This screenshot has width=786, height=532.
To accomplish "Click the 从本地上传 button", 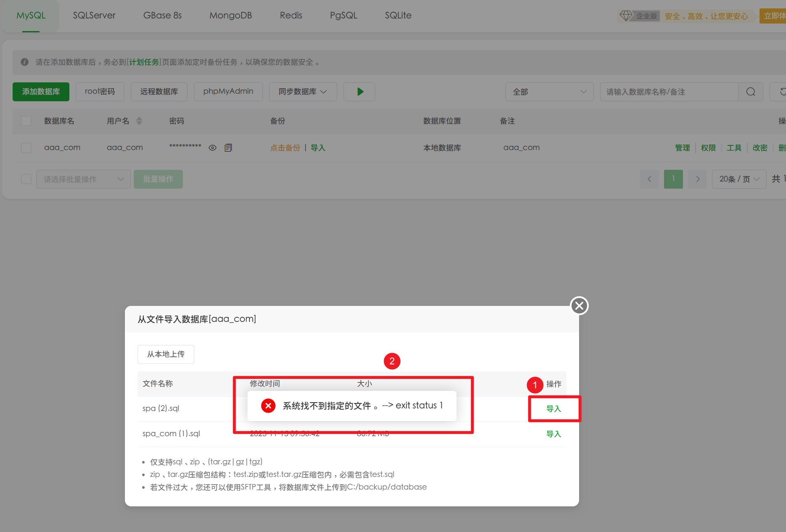I will [x=166, y=354].
